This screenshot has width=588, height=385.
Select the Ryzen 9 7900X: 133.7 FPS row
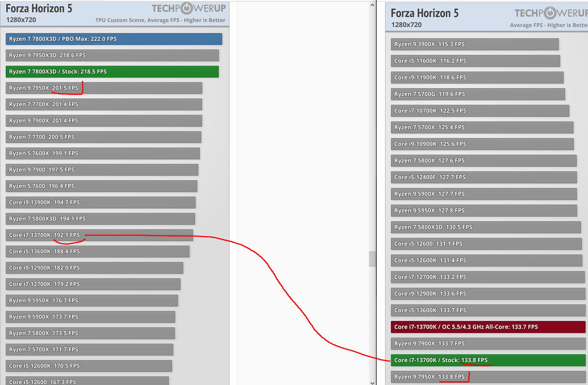488,344
